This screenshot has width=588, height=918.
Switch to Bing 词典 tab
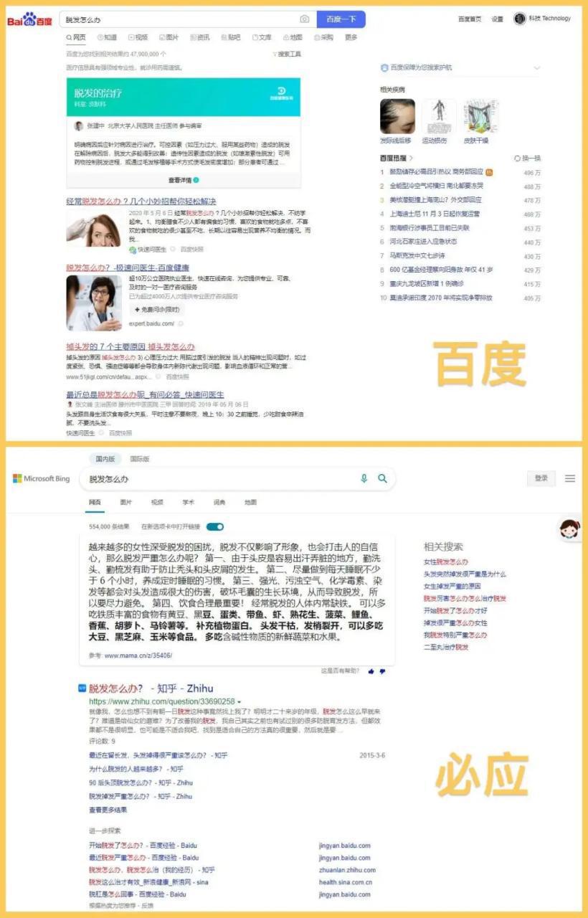click(219, 502)
